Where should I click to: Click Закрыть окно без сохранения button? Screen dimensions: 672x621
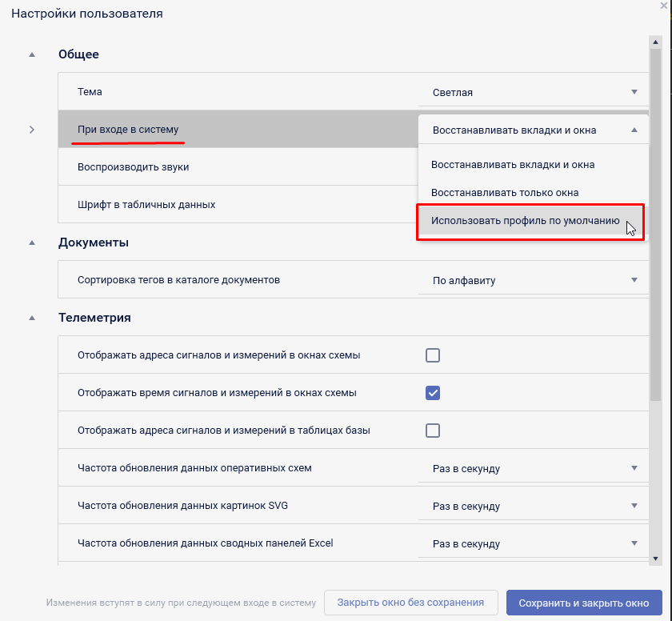[410, 603]
